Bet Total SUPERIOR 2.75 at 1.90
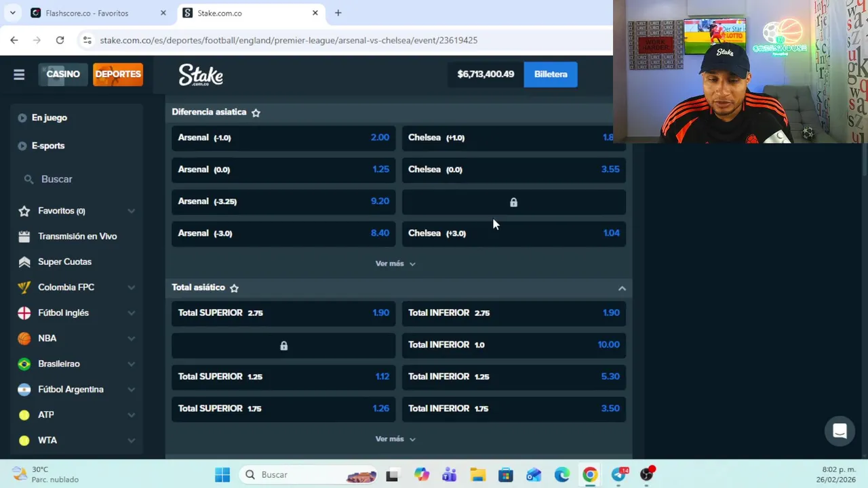 (283, 313)
